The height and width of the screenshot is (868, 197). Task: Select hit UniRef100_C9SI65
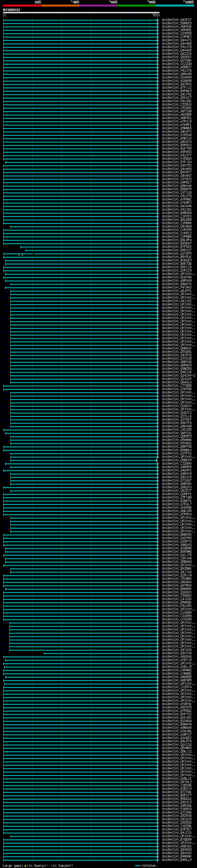coord(176,430)
